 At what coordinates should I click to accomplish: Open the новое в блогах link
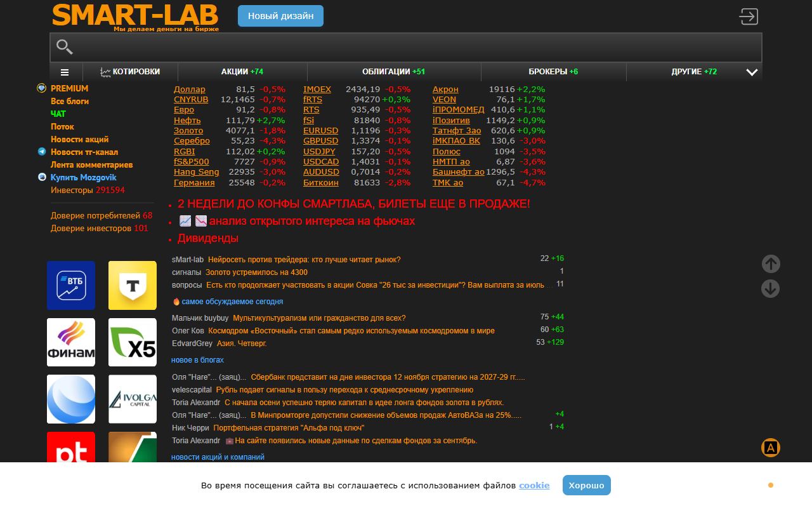[x=197, y=360]
